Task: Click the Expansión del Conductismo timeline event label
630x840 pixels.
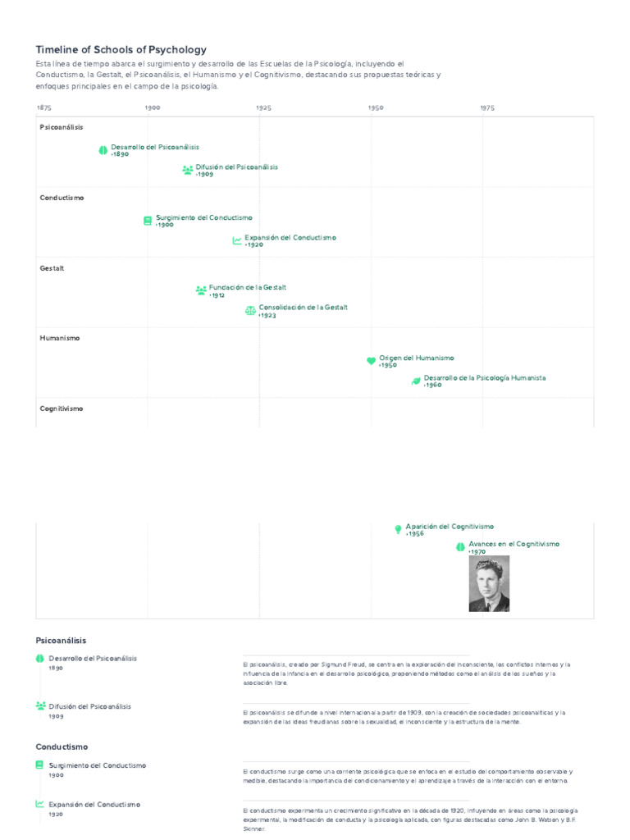Action: pyautogui.click(x=290, y=237)
